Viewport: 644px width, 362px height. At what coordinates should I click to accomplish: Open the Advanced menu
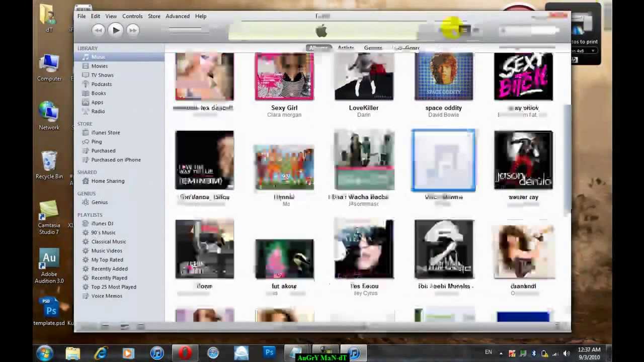point(178,16)
